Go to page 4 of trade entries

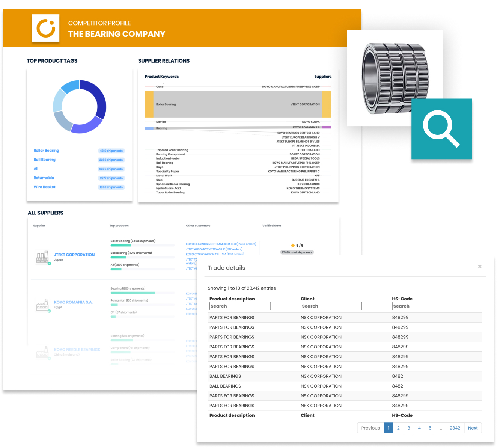(x=419, y=428)
